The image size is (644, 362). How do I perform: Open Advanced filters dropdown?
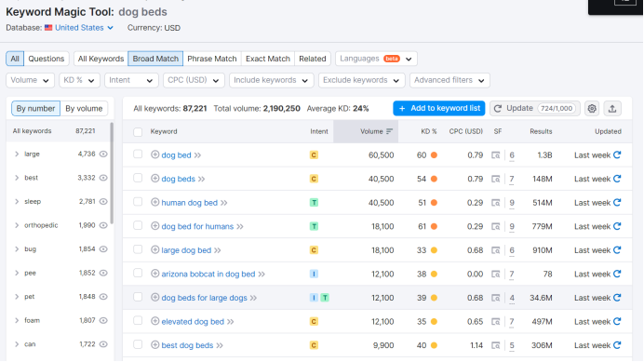pyautogui.click(x=449, y=80)
